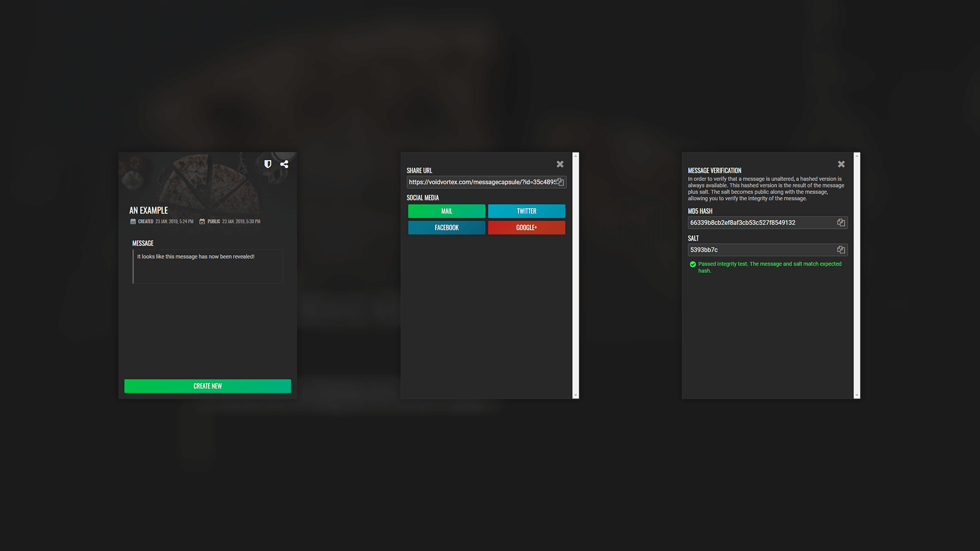
Task: Click the calendar-check icon beside Public date
Action: pyautogui.click(x=201, y=221)
